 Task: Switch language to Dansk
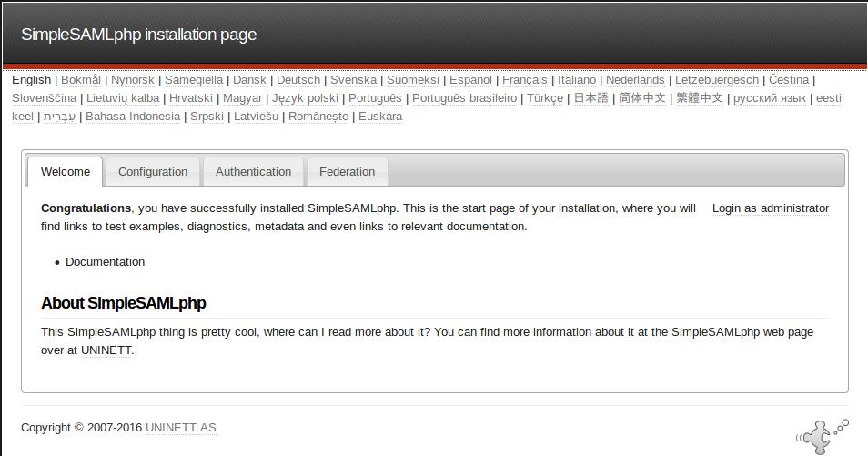pos(249,80)
